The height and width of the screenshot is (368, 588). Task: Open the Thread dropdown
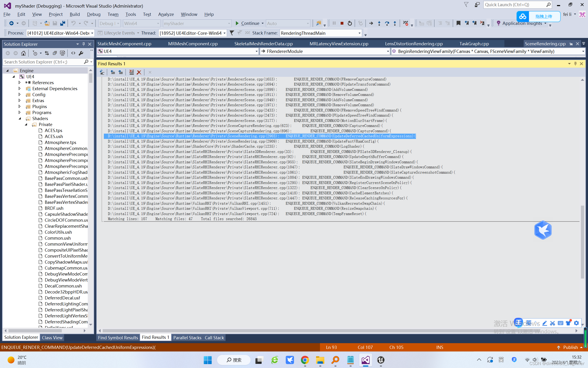point(192,33)
